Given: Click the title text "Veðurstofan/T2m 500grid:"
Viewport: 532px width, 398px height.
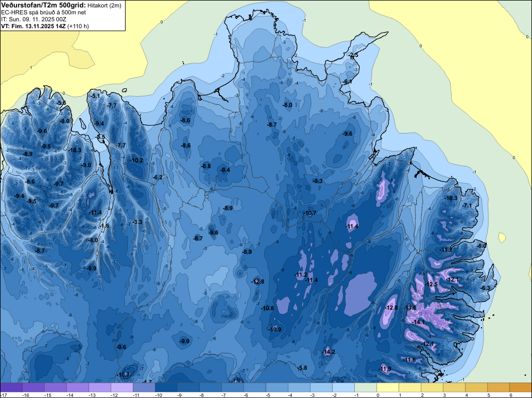Looking at the screenshot, I should [44, 5].
